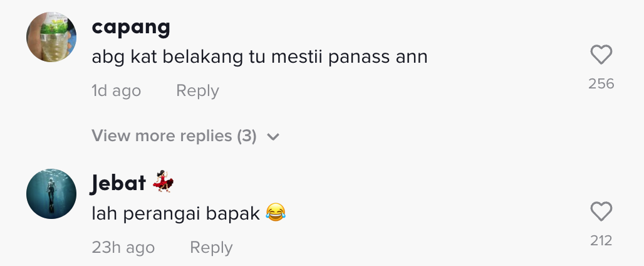Click the 23h ago timestamp
The image size is (644, 266).
[123, 248]
